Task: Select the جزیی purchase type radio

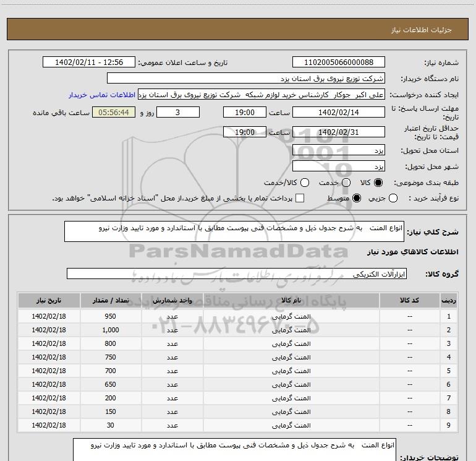Action: point(393,199)
